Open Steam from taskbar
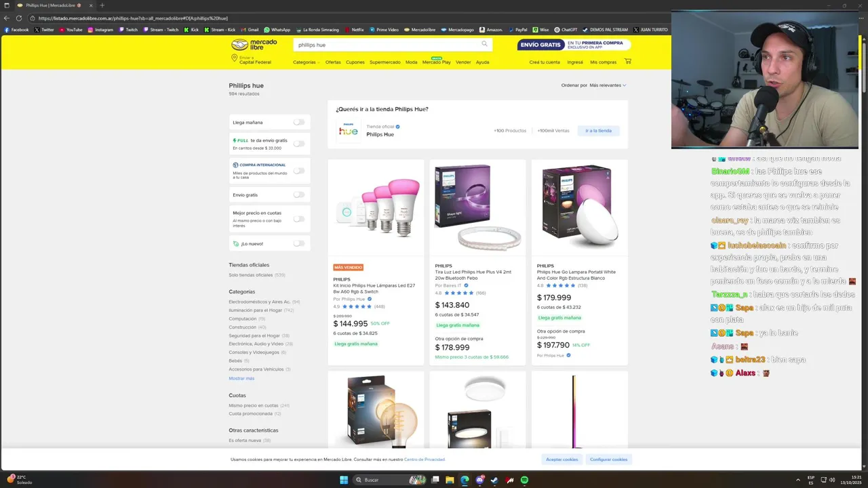The image size is (868, 488). click(x=494, y=480)
